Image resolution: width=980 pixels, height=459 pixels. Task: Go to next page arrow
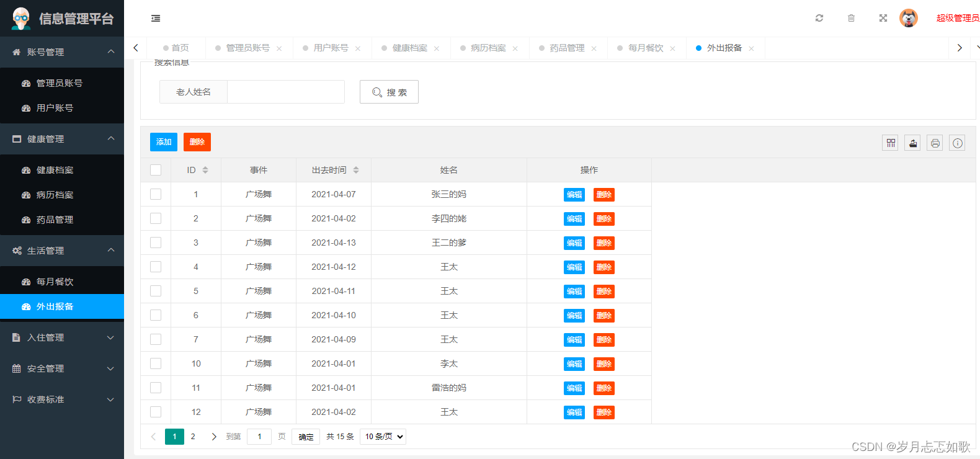[x=214, y=437]
